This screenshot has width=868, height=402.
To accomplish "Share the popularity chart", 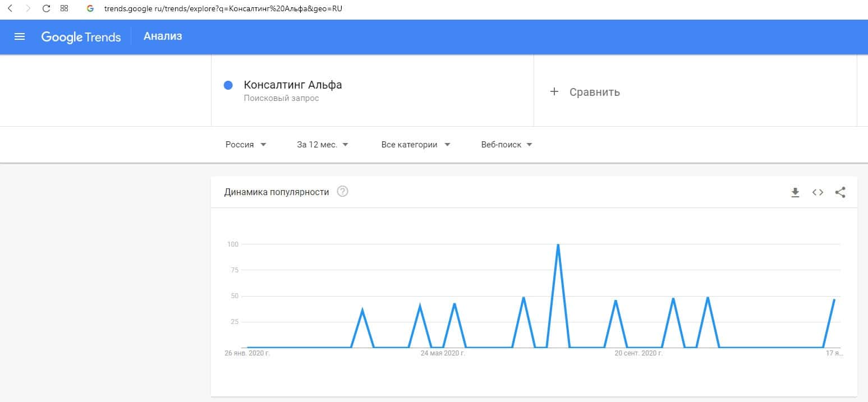I will pyautogui.click(x=840, y=192).
